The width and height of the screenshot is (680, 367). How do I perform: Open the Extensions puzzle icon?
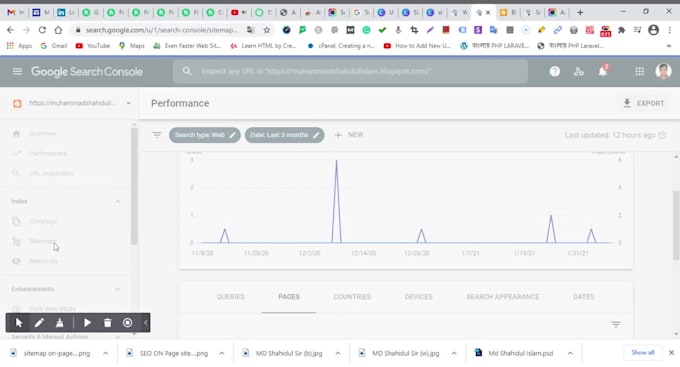[x=621, y=30]
